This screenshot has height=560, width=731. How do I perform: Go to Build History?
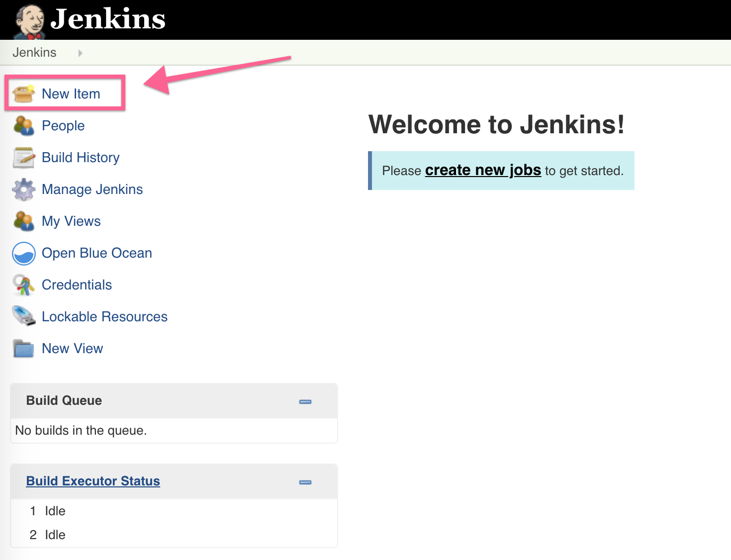(x=81, y=158)
